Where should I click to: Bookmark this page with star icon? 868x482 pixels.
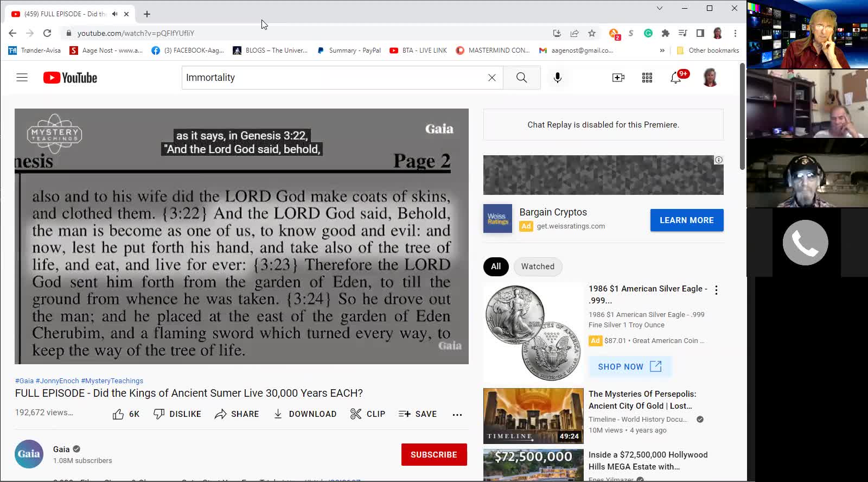(x=592, y=33)
